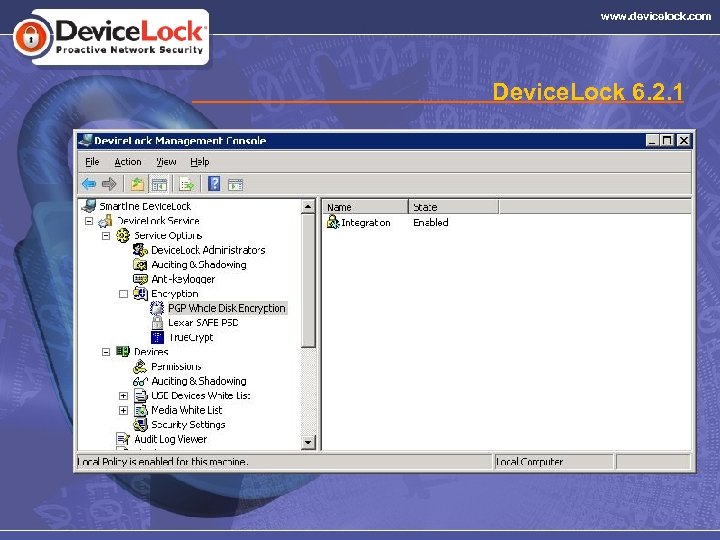Click the Devices Auditing & Shadowing glasses icon
720x540 pixels.
point(140,381)
